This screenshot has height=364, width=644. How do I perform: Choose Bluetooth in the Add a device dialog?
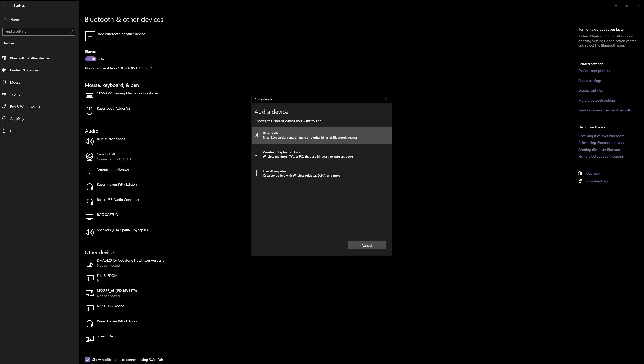click(x=321, y=135)
